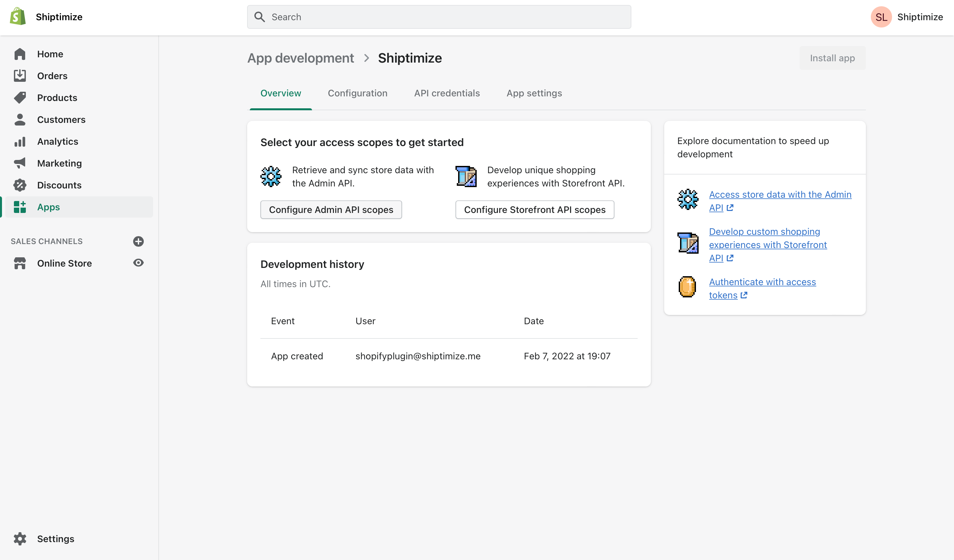Screen dimensions: 954x560
Task: Click the Orders inbox icon
Action: click(x=20, y=76)
